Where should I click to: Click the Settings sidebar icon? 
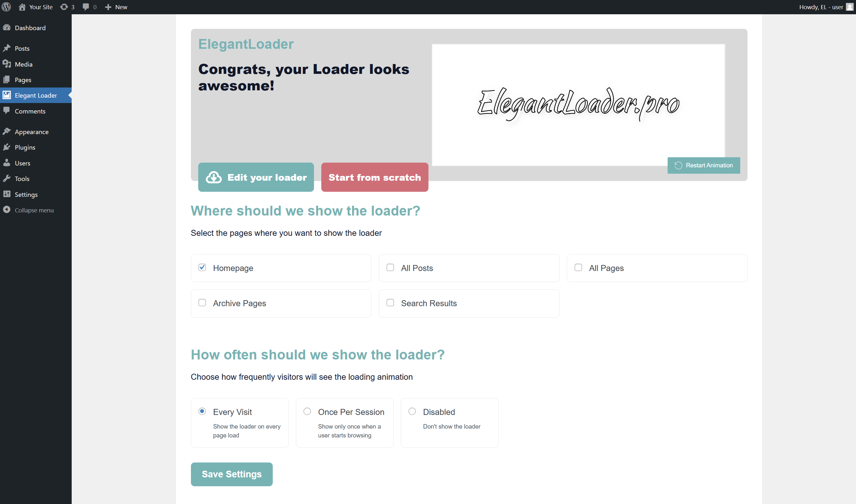click(7, 194)
